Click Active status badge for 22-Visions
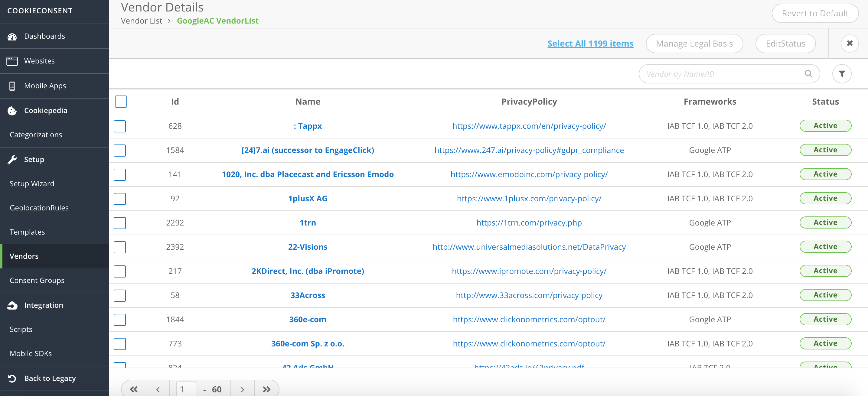 (x=825, y=247)
